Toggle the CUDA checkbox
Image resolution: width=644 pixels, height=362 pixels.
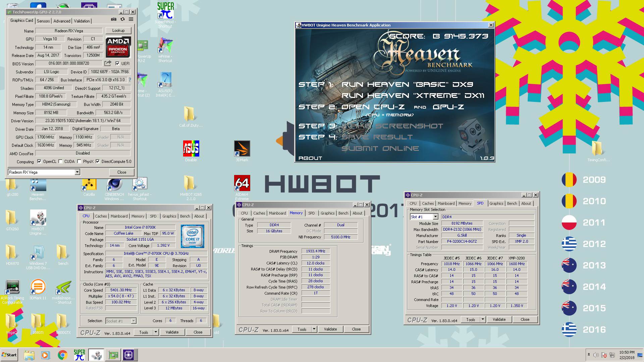[x=60, y=162]
